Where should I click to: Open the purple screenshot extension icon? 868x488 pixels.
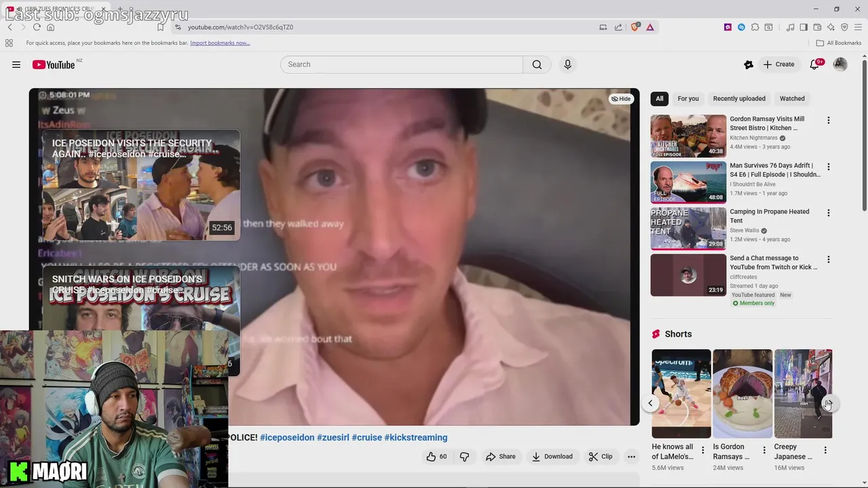click(x=728, y=27)
